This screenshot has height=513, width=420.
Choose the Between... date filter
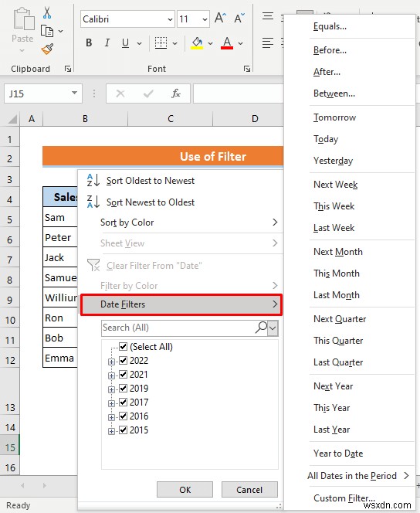coord(334,93)
